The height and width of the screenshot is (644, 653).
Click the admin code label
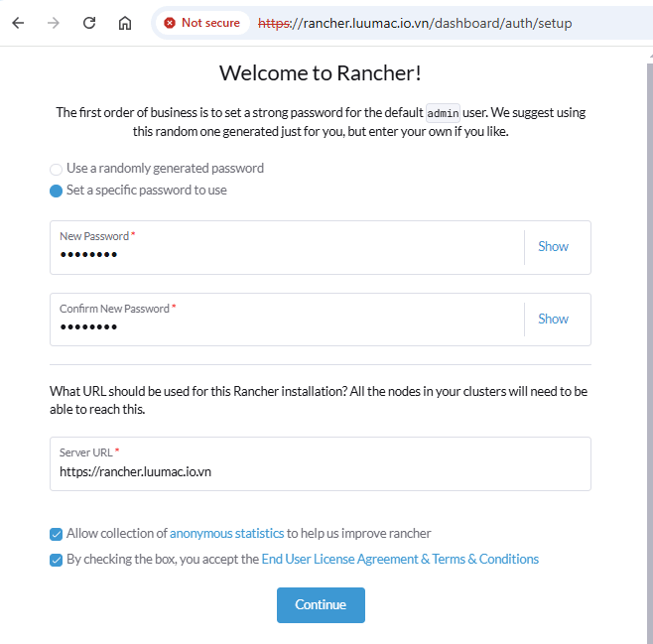point(443,113)
